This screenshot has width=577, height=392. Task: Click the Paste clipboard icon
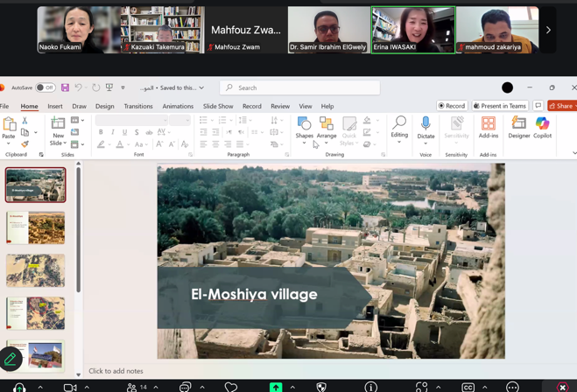pos(9,124)
